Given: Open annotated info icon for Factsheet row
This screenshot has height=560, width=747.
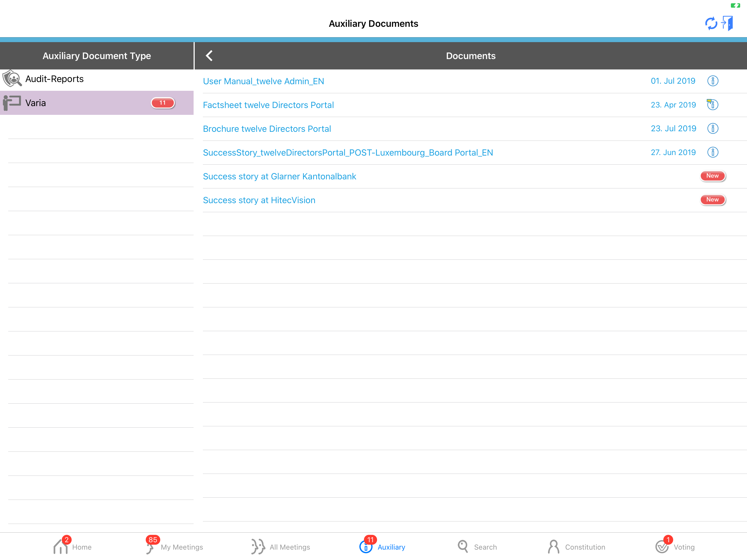Looking at the screenshot, I should tap(712, 104).
